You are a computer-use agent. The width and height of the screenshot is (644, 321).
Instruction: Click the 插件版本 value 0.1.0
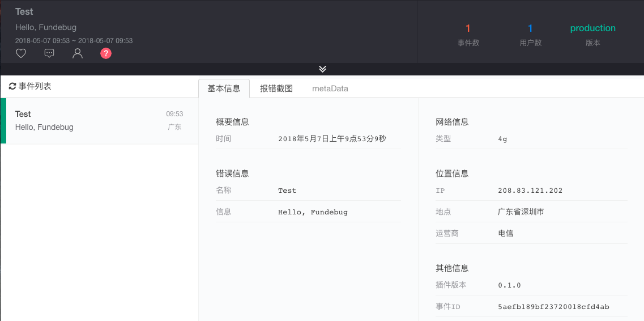tap(509, 285)
